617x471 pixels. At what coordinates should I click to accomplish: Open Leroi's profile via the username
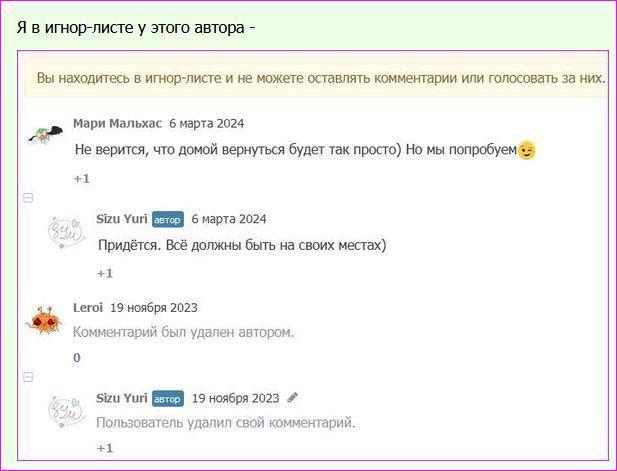88,308
